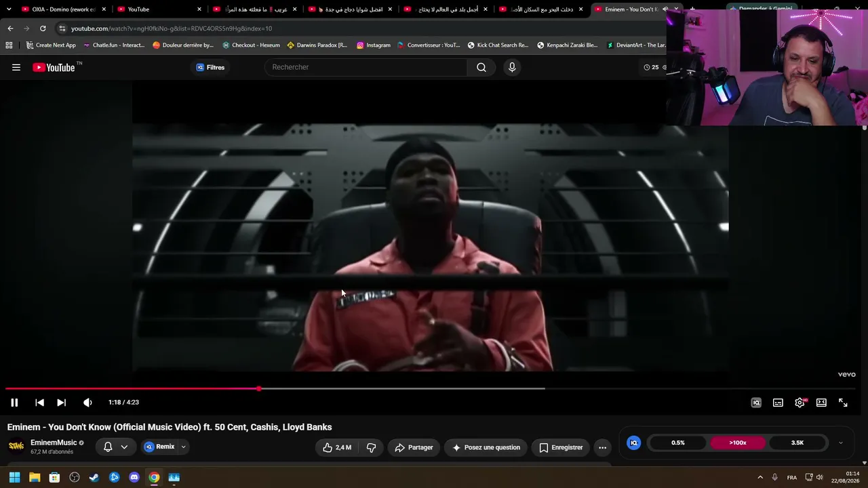The width and height of the screenshot is (868, 488).
Task: Click the blue IQ badge in stats bar
Action: point(634,443)
